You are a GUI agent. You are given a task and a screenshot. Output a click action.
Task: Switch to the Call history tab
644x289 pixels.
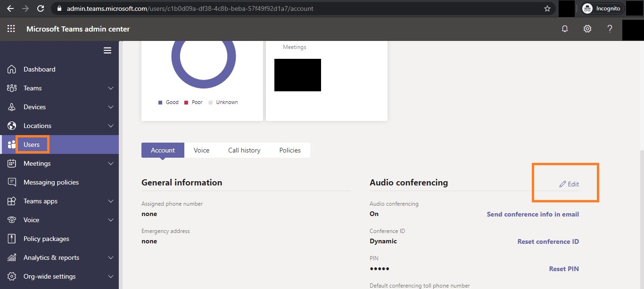coord(244,150)
